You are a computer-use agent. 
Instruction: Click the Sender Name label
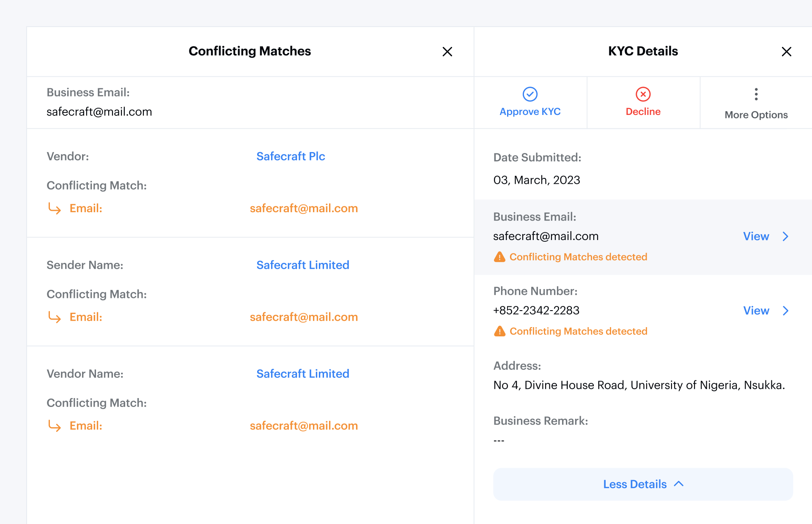(85, 265)
